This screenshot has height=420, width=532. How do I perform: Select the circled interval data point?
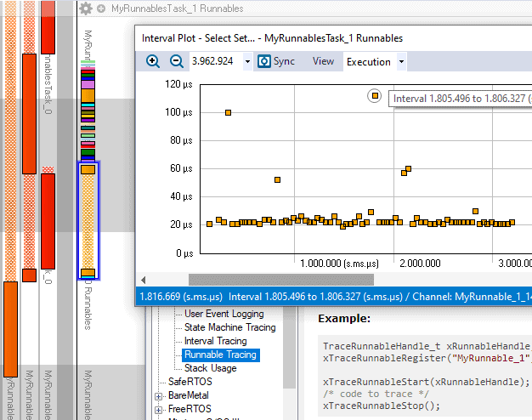click(375, 96)
